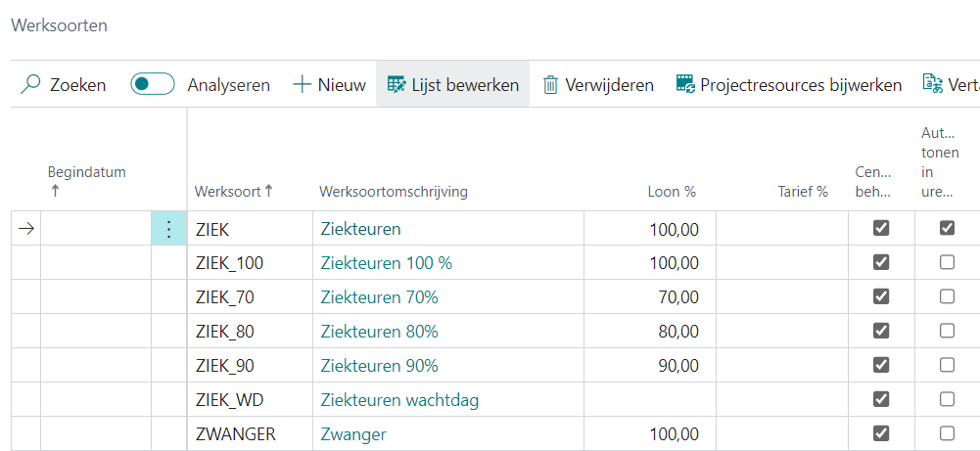Click the Loon % cell showing 90,00
Viewport: 980px width, 451px height.
click(650, 366)
